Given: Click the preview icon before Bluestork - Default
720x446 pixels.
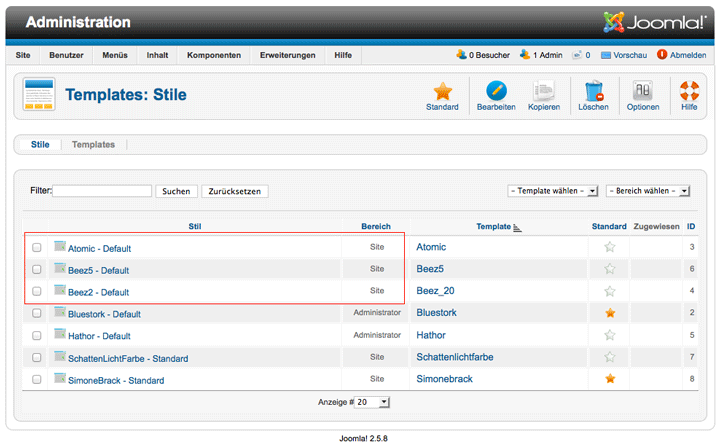Looking at the screenshot, I should [x=60, y=312].
